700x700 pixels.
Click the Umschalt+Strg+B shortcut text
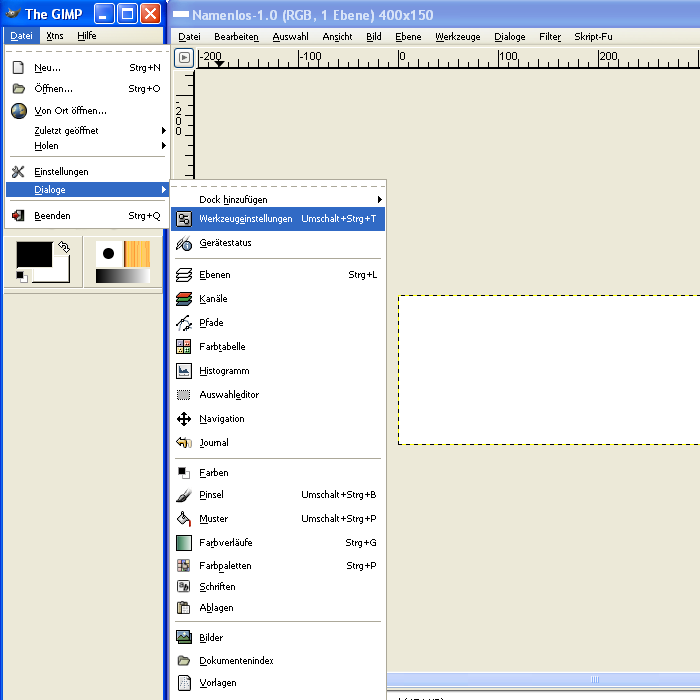coord(338,495)
